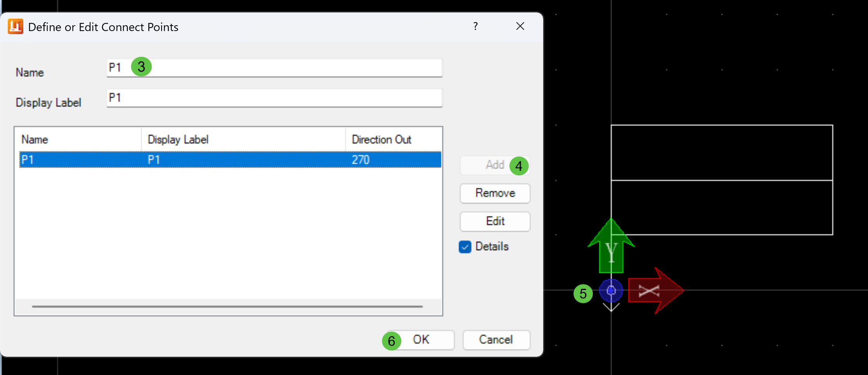Cancel the connect points dialog
This screenshot has width=868, height=375.
coord(496,340)
